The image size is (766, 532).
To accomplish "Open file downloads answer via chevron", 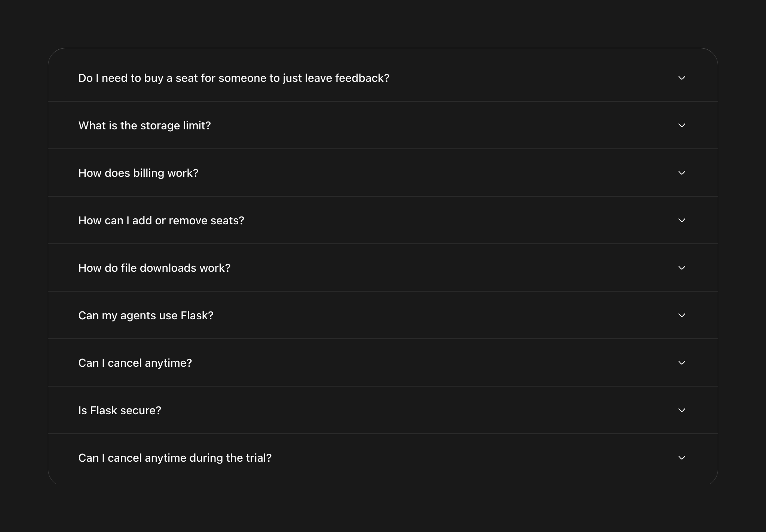I will (x=681, y=268).
